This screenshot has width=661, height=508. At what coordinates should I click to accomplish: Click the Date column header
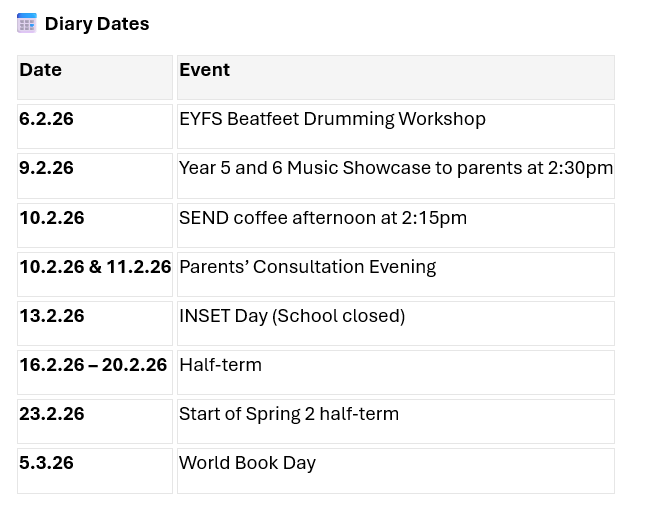[41, 70]
